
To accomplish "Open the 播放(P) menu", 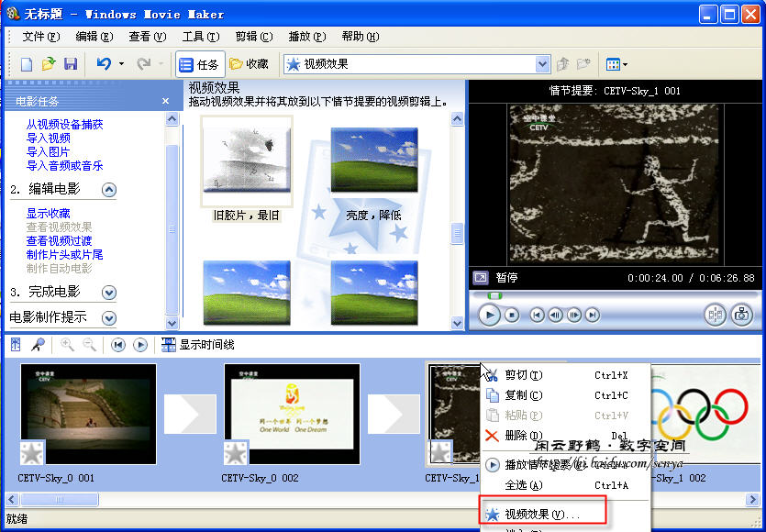I will (306, 37).
